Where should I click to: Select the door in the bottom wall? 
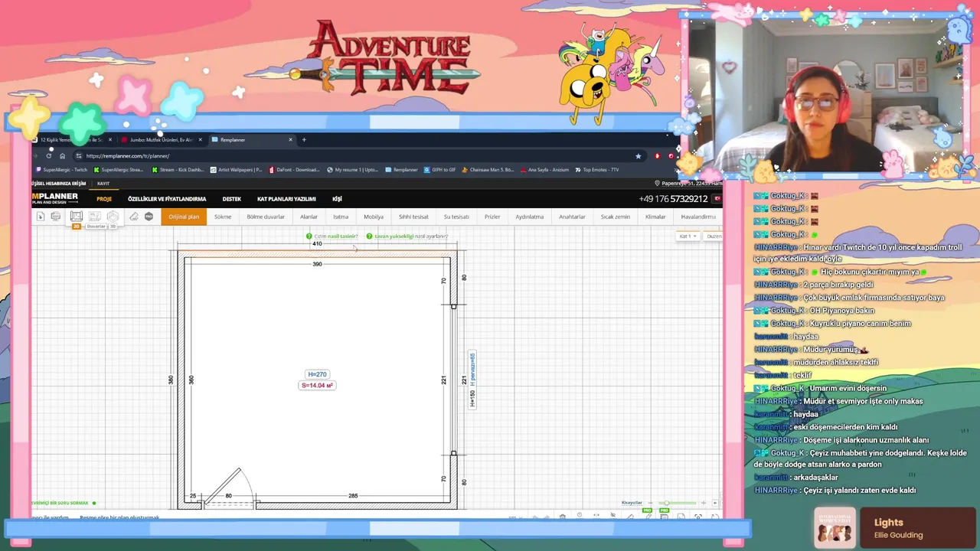click(x=228, y=490)
